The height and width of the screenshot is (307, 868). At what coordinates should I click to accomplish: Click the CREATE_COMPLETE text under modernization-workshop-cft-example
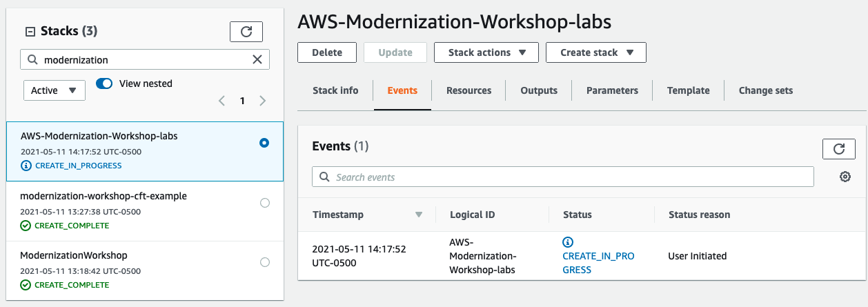[72, 226]
